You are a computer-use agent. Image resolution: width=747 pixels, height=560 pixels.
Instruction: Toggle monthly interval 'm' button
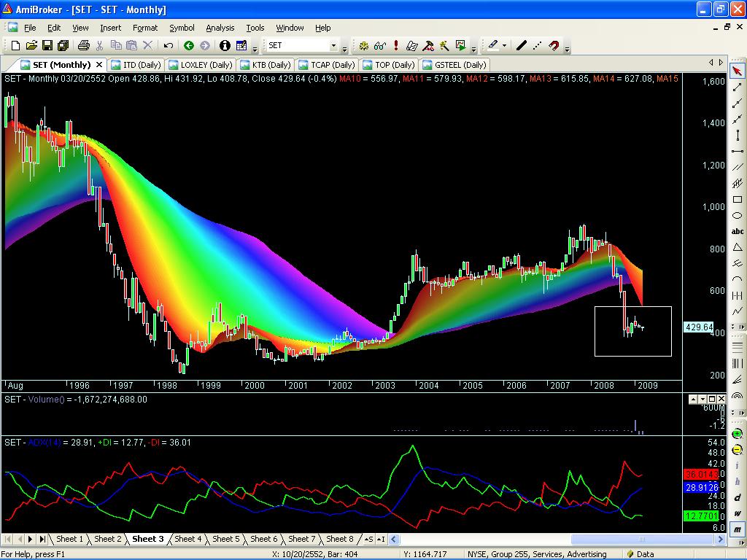(x=738, y=529)
